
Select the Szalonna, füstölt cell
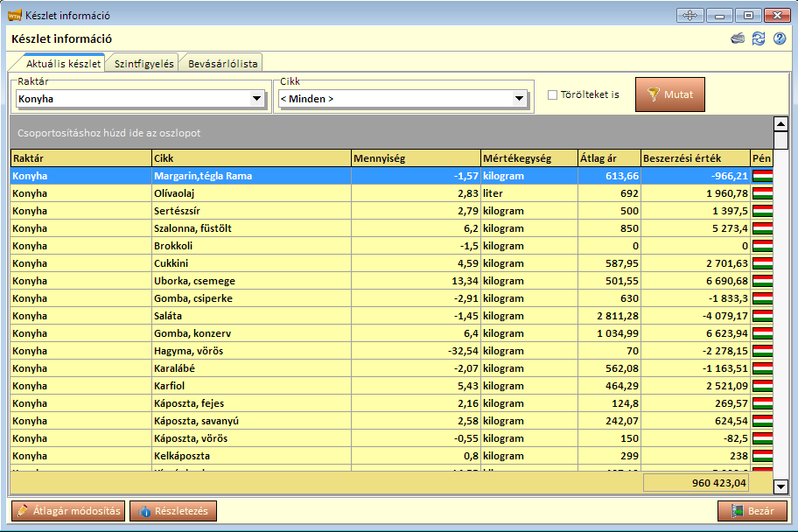(x=251, y=228)
